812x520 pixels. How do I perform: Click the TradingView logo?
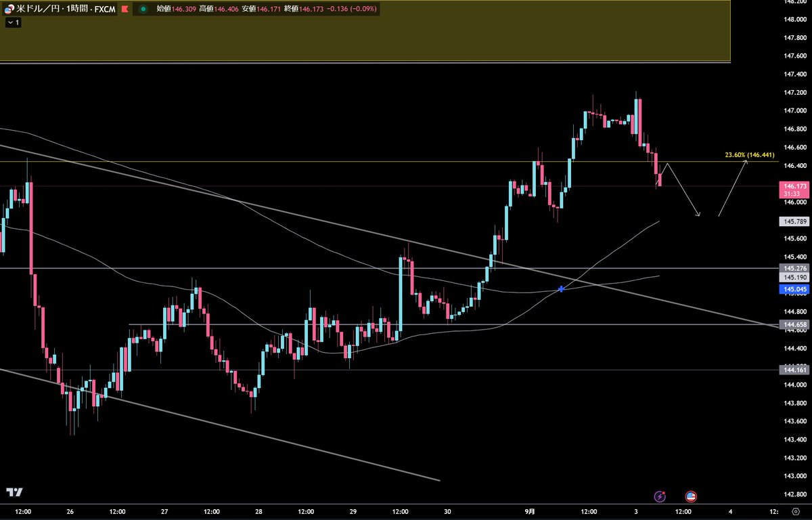pyautogui.click(x=15, y=492)
